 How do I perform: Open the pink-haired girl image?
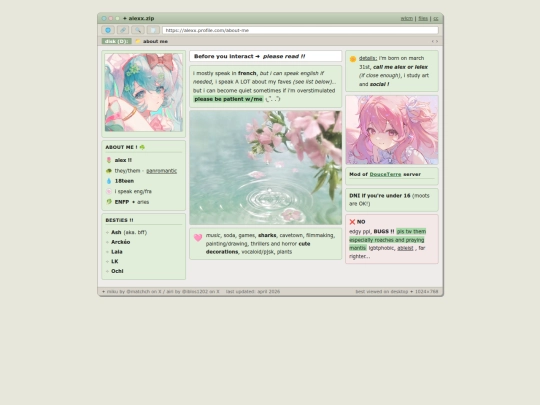point(392,130)
